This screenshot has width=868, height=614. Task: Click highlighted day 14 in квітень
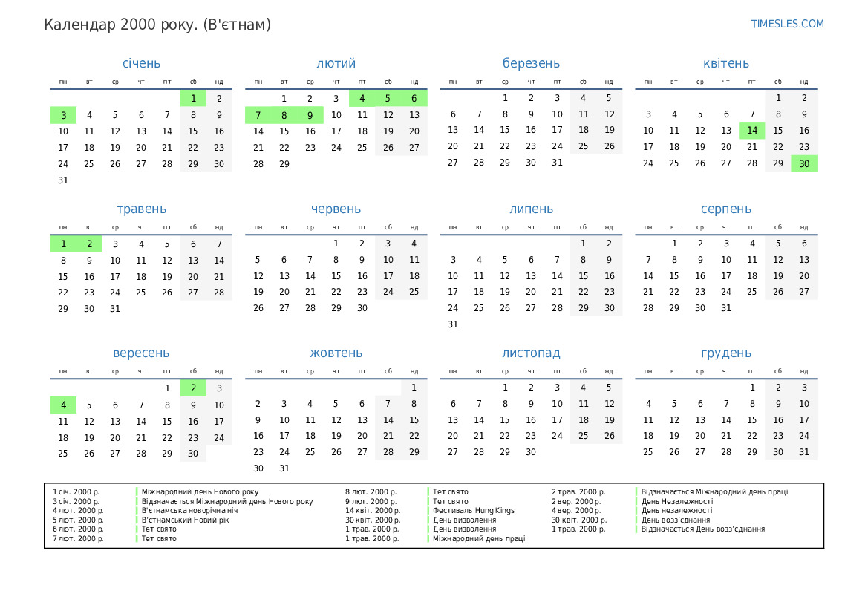(751, 131)
